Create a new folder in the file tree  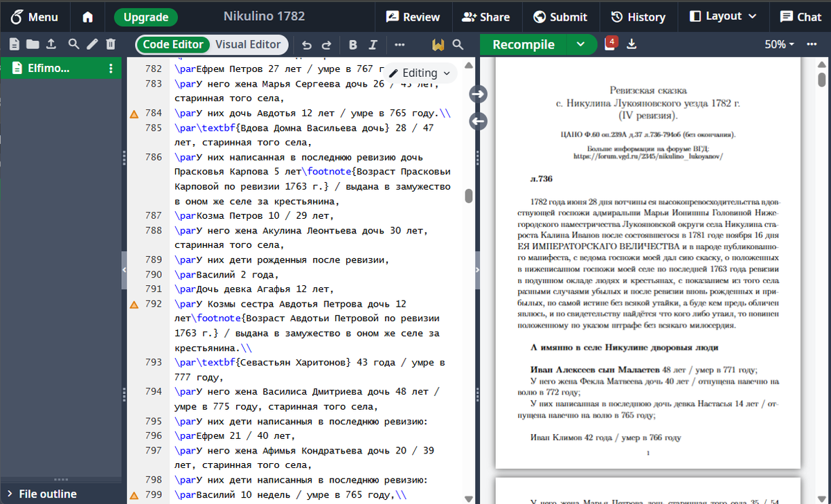tap(33, 43)
